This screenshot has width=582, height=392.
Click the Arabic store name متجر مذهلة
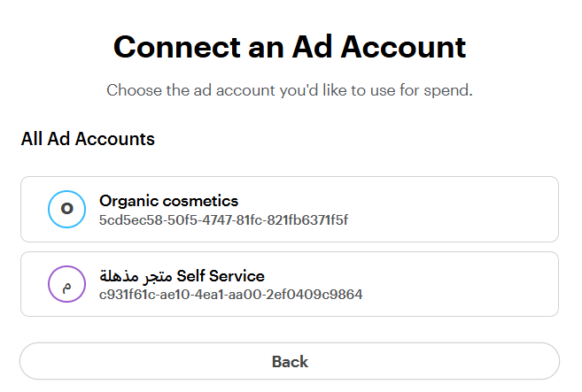point(136,276)
